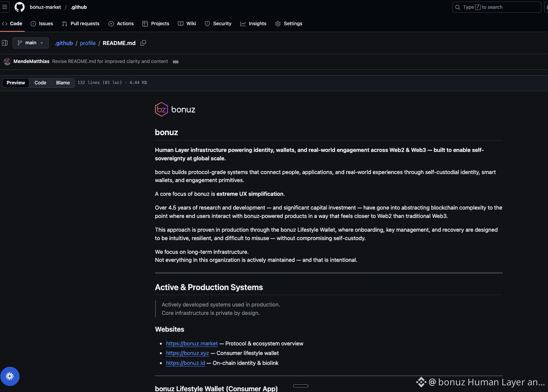Open the Issues tab

tap(42, 24)
